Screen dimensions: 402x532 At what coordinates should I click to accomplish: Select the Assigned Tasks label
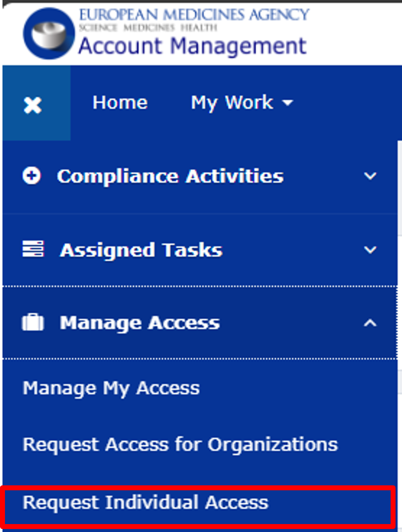141,250
